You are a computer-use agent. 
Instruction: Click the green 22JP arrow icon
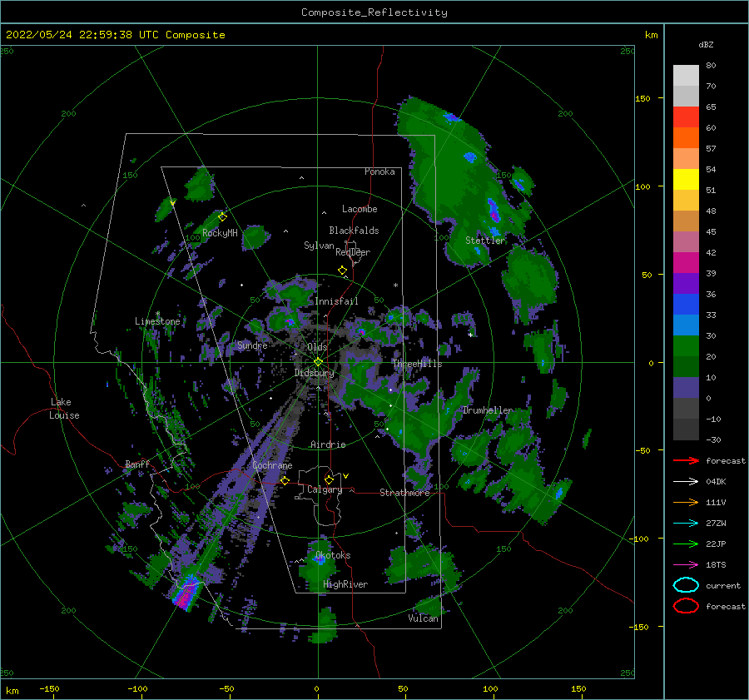click(686, 544)
